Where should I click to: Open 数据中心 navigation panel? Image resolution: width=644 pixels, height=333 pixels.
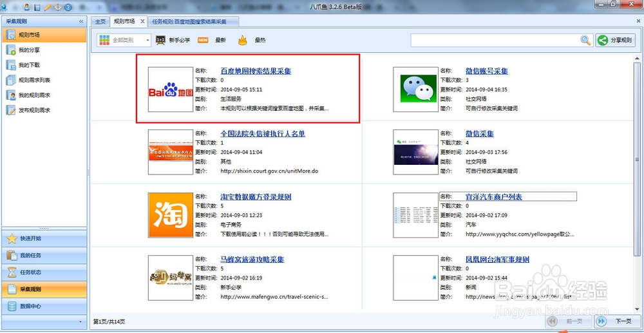tap(44, 307)
